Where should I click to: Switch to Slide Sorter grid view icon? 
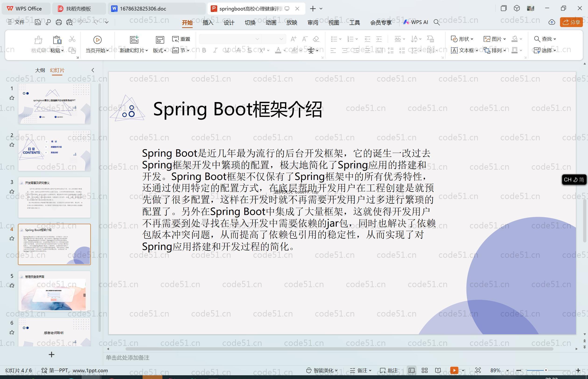[x=424, y=370]
